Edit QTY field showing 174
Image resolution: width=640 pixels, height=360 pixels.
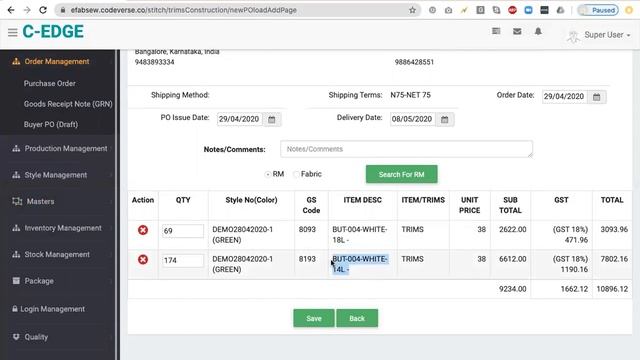tap(182, 260)
